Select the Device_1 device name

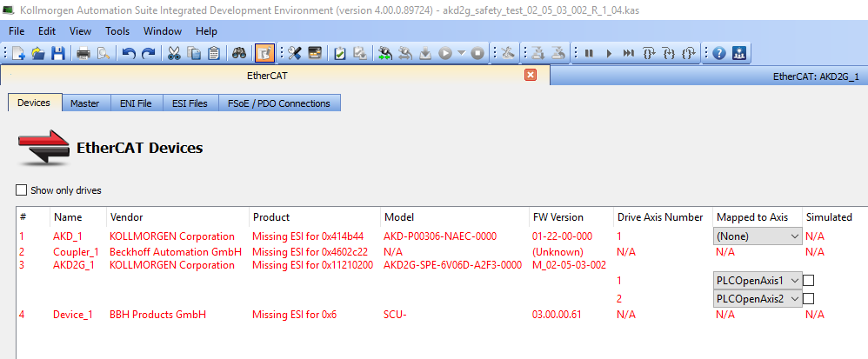[x=72, y=315]
